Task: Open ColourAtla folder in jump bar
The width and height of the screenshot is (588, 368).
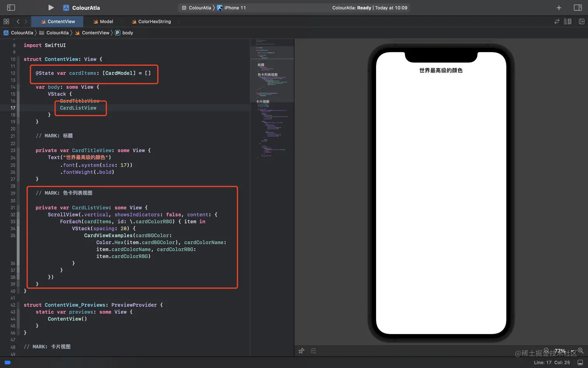Action: click(54, 33)
